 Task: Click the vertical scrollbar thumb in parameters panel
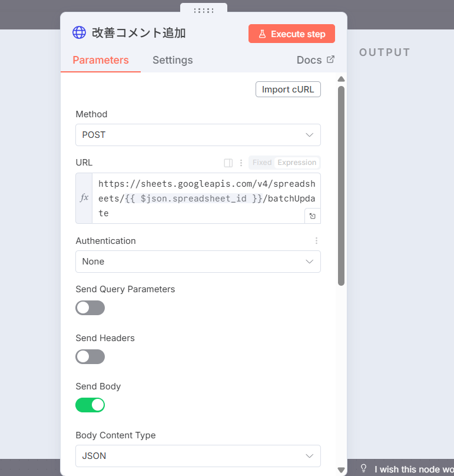point(341,186)
